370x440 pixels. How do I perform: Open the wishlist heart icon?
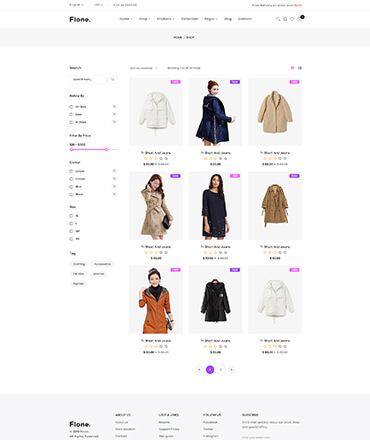292,19
